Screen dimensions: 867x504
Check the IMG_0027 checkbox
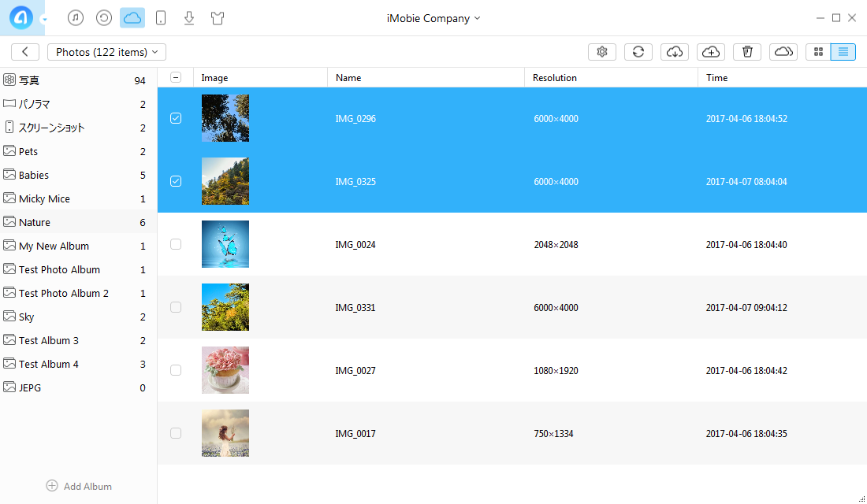click(x=176, y=370)
